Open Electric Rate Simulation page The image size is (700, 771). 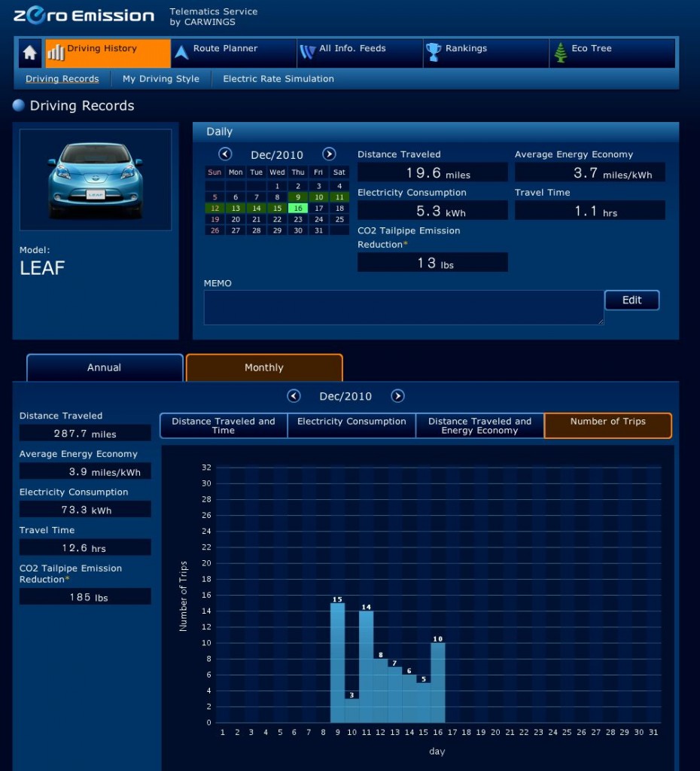tap(278, 78)
